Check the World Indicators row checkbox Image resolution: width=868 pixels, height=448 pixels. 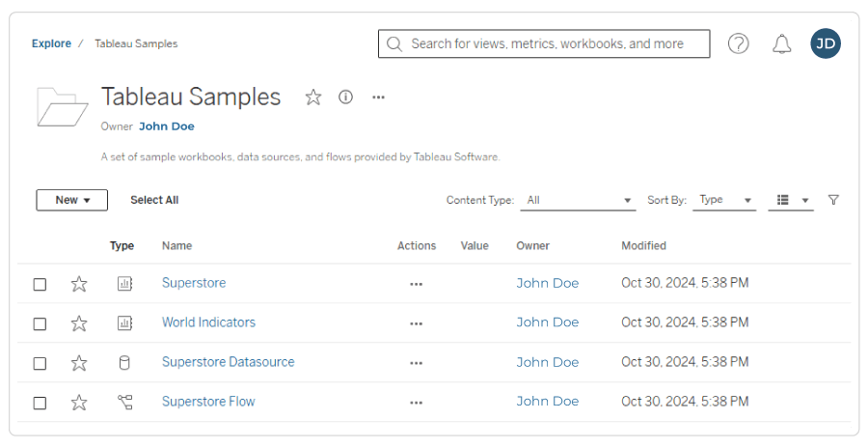pyautogui.click(x=40, y=323)
